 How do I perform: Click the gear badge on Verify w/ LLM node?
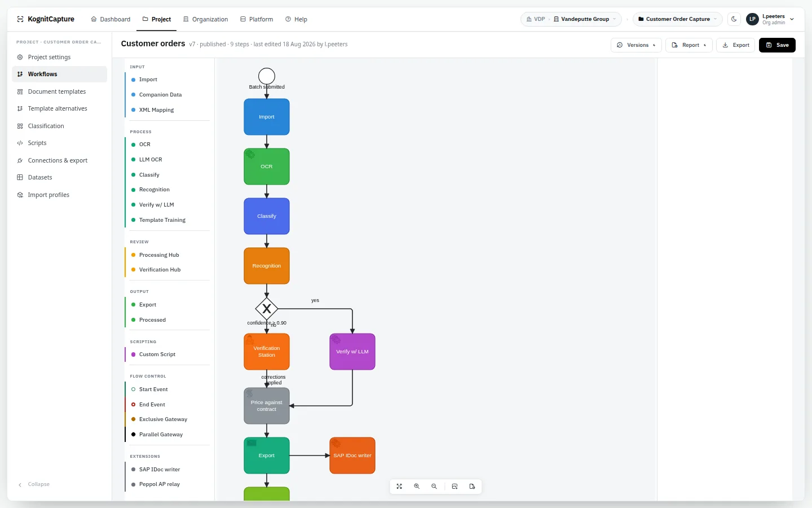[336, 339]
